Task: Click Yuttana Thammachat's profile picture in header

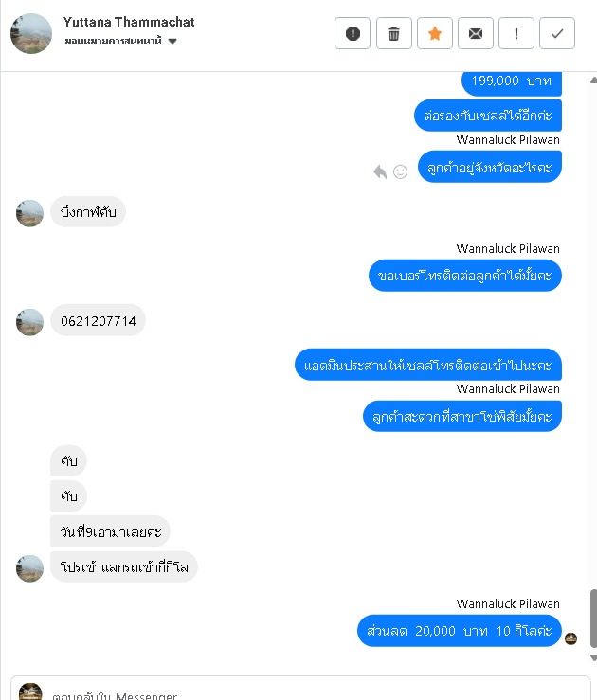Action: (31, 33)
